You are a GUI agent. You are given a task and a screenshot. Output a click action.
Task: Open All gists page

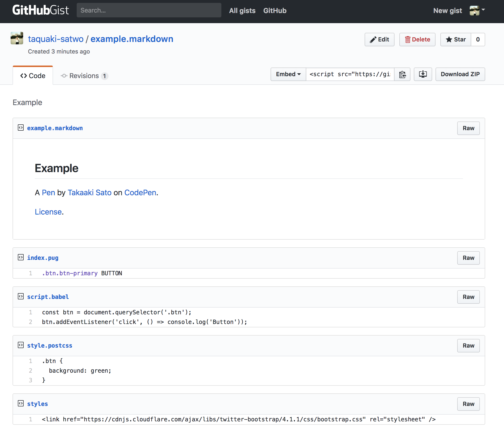(242, 10)
